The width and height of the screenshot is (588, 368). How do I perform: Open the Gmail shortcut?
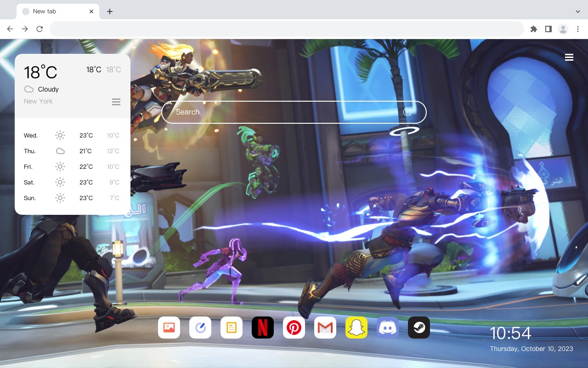point(325,328)
